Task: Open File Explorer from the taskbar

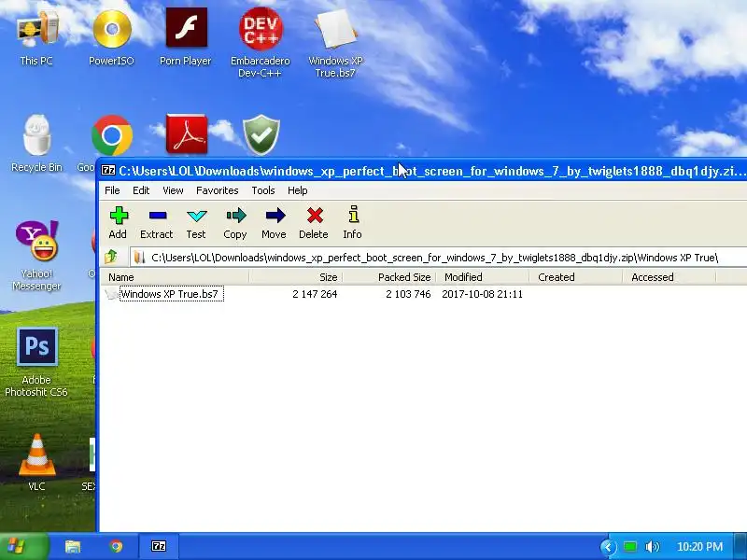Action: point(73,546)
